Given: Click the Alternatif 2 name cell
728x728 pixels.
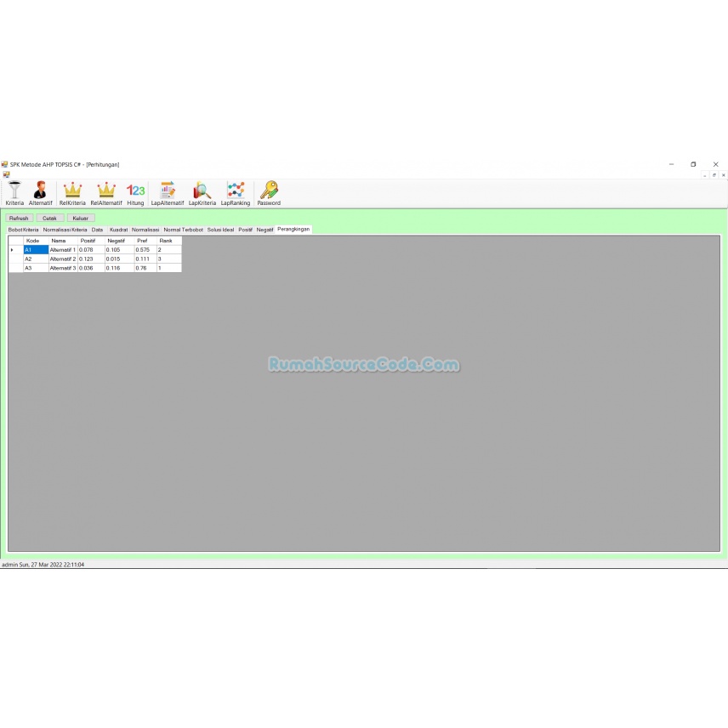Looking at the screenshot, I should pos(63,259).
